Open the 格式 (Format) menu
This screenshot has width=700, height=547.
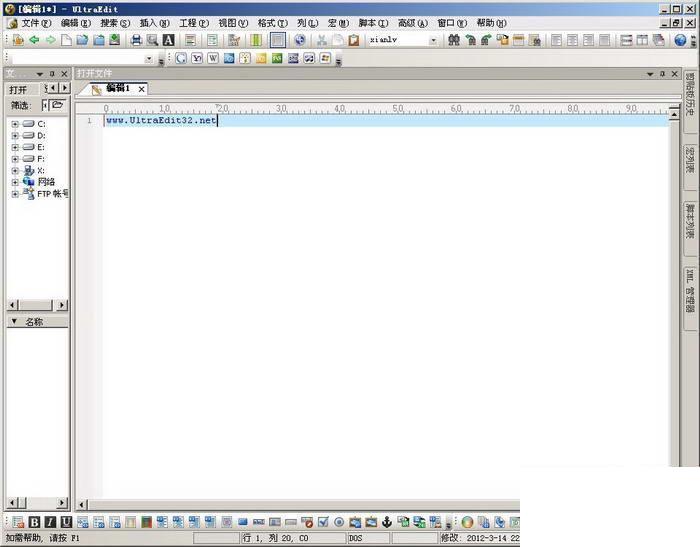(272, 23)
